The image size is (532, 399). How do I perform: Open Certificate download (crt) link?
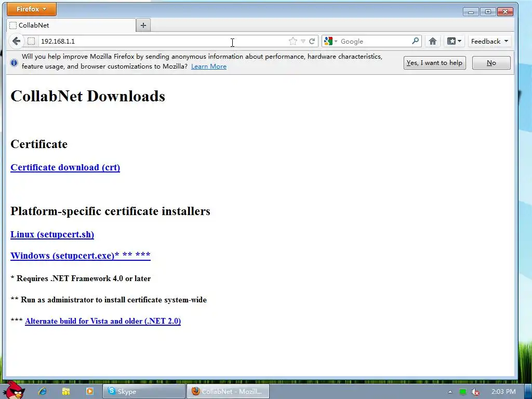coord(65,168)
